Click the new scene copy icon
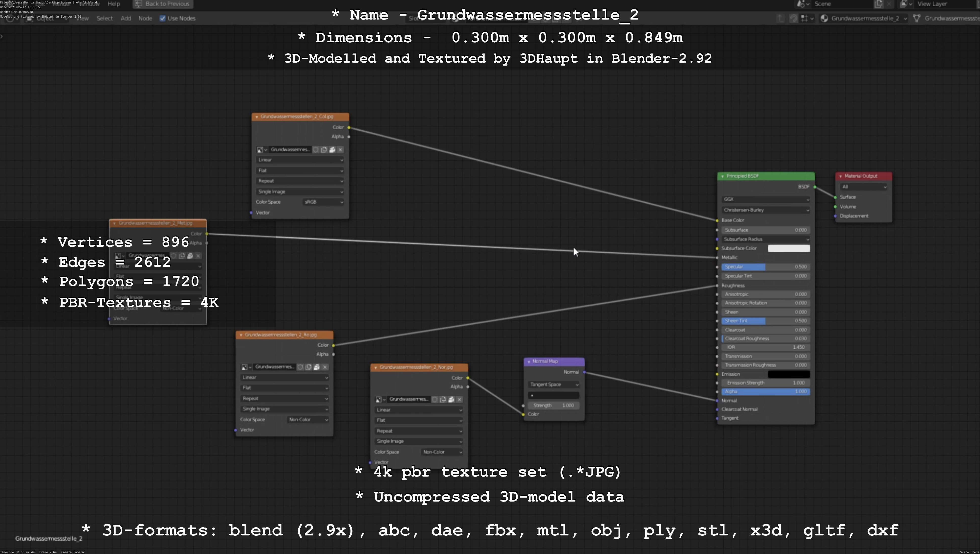Image resolution: width=980 pixels, height=554 pixels. pyautogui.click(x=878, y=4)
